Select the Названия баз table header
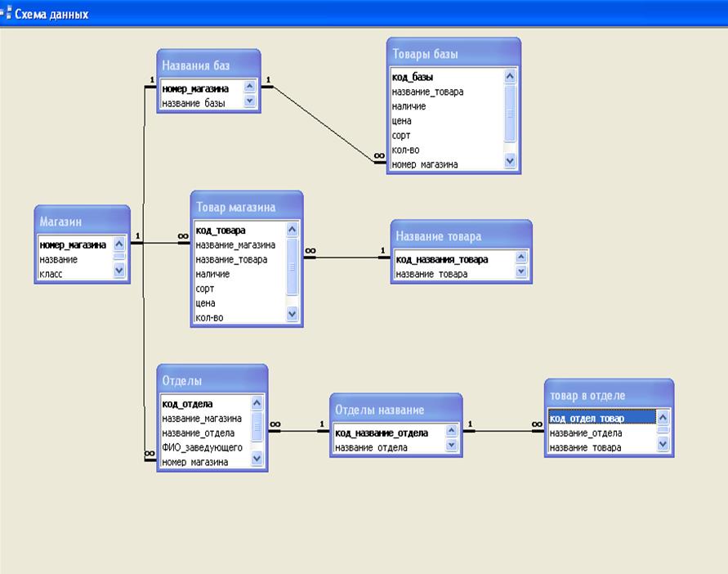 [208, 65]
